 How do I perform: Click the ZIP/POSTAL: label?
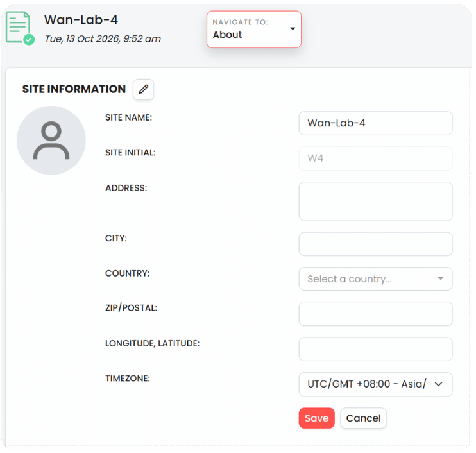(x=131, y=308)
